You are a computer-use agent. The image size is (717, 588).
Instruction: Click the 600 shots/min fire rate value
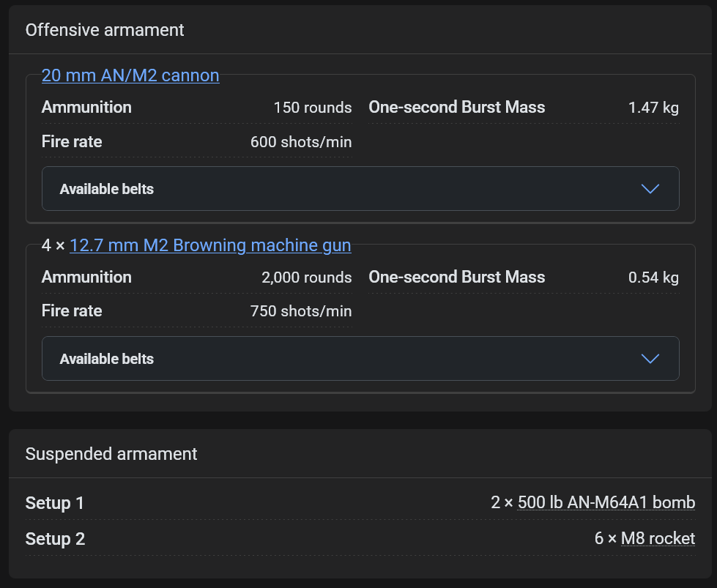coord(301,142)
